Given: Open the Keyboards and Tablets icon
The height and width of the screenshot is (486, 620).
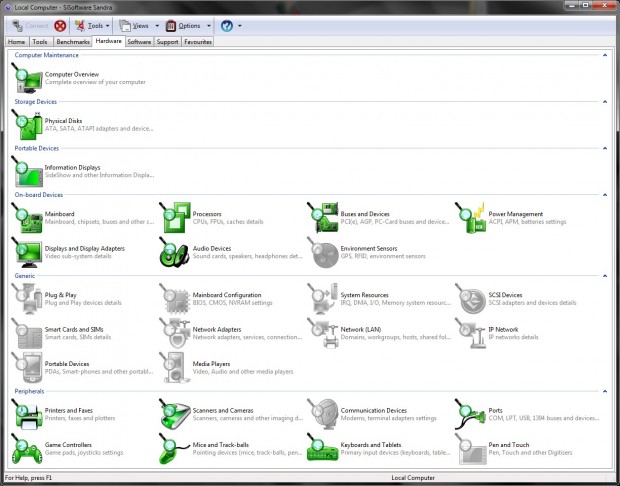Looking at the screenshot, I should point(323,449).
